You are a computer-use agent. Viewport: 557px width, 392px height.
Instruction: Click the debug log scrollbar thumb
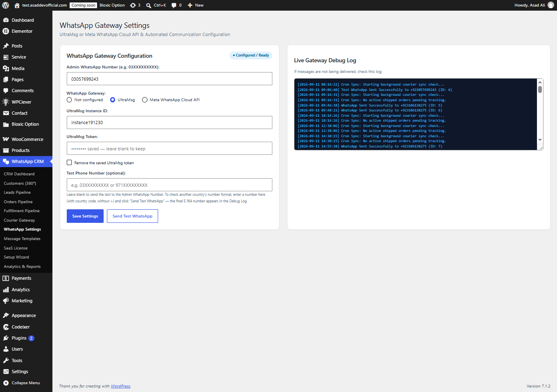[540, 89]
